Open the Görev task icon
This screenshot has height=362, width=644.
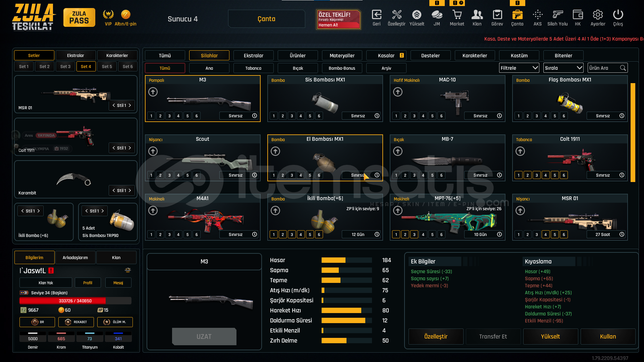click(497, 15)
